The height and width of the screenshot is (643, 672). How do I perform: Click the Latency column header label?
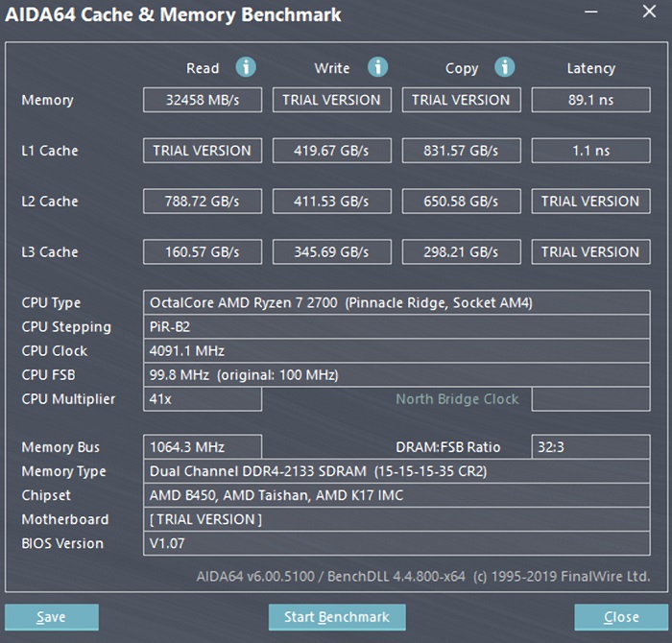(x=591, y=68)
